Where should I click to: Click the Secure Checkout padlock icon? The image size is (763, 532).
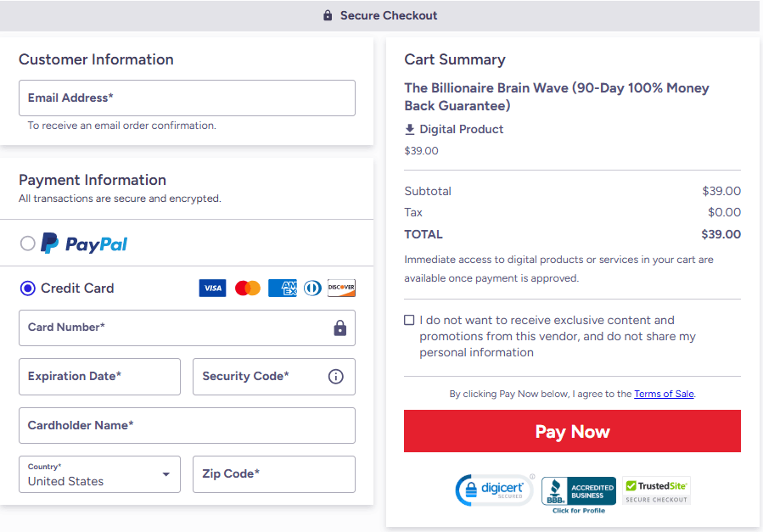pyautogui.click(x=327, y=15)
